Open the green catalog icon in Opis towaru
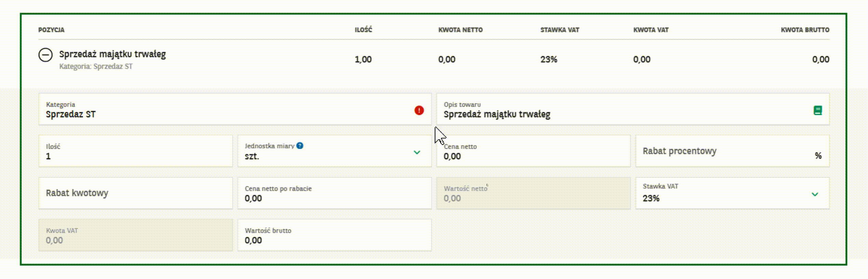The image size is (868, 279). coord(818,110)
